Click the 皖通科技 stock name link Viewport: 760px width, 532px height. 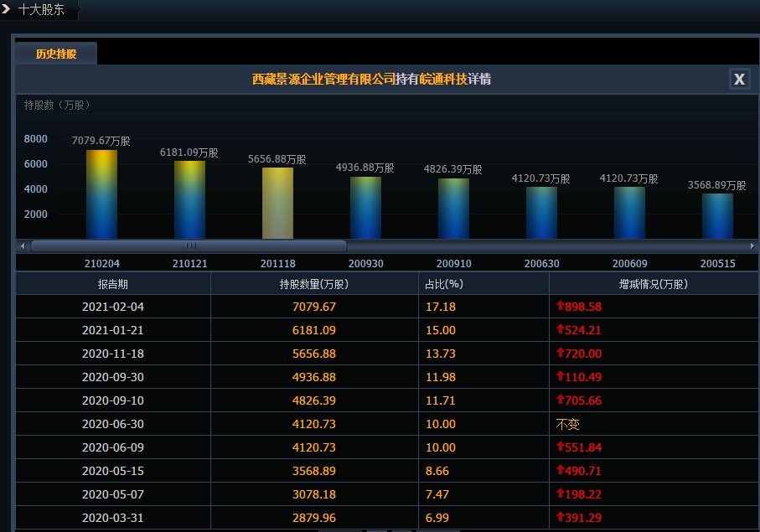[443, 79]
